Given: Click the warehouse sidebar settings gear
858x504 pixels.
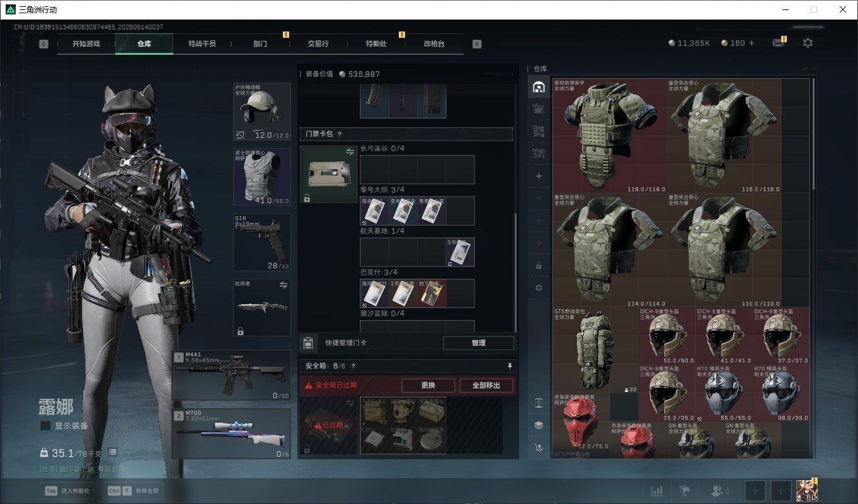Looking at the screenshot, I should [539, 287].
